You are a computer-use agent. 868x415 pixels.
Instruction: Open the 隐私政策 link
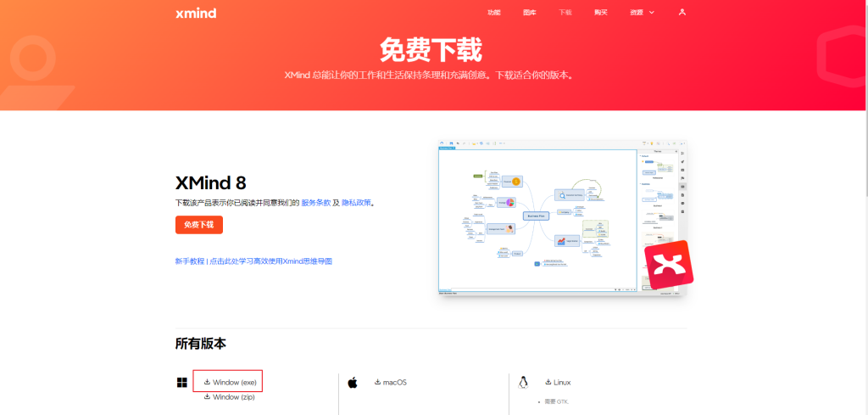tap(357, 203)
